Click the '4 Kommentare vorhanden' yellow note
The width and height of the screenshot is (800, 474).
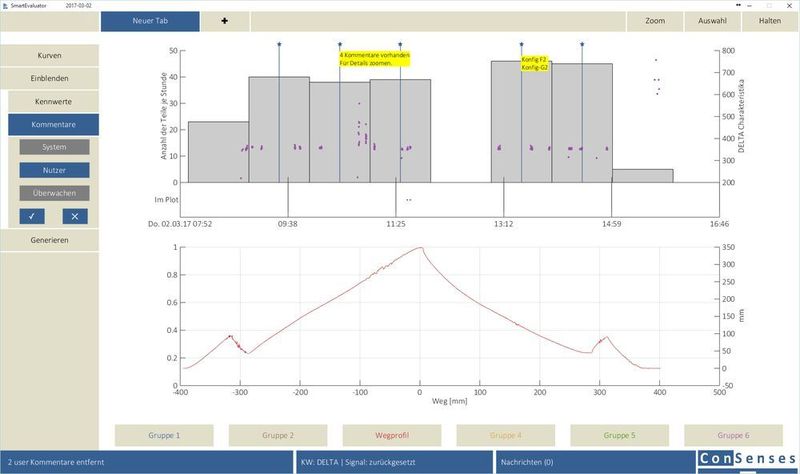(374, 59)
